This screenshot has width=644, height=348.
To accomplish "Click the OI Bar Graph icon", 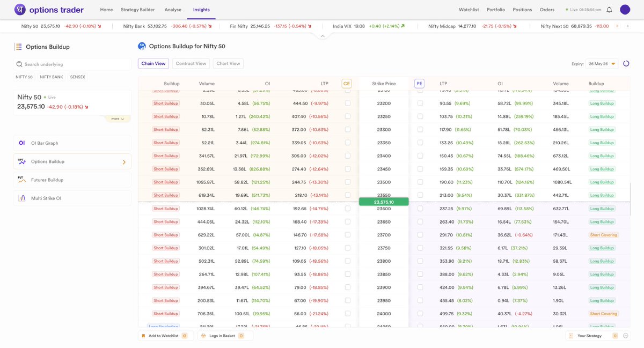I will click(22, 143).
